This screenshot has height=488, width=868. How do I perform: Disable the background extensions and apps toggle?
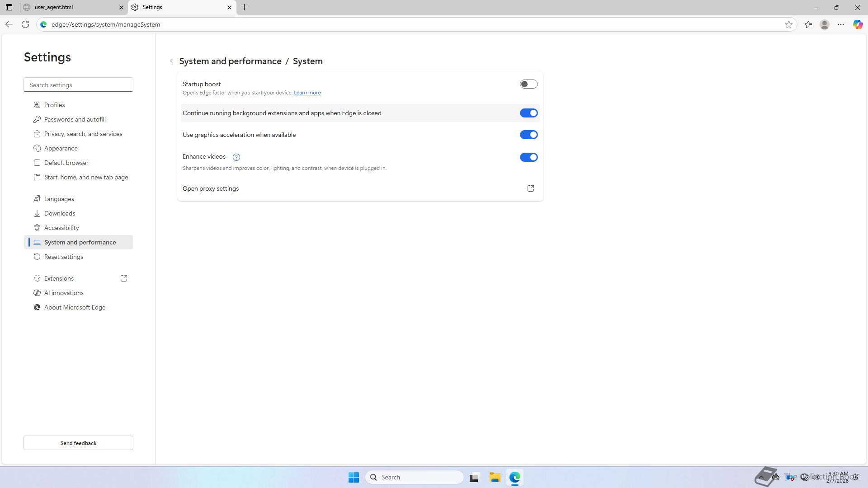[528, 113]
